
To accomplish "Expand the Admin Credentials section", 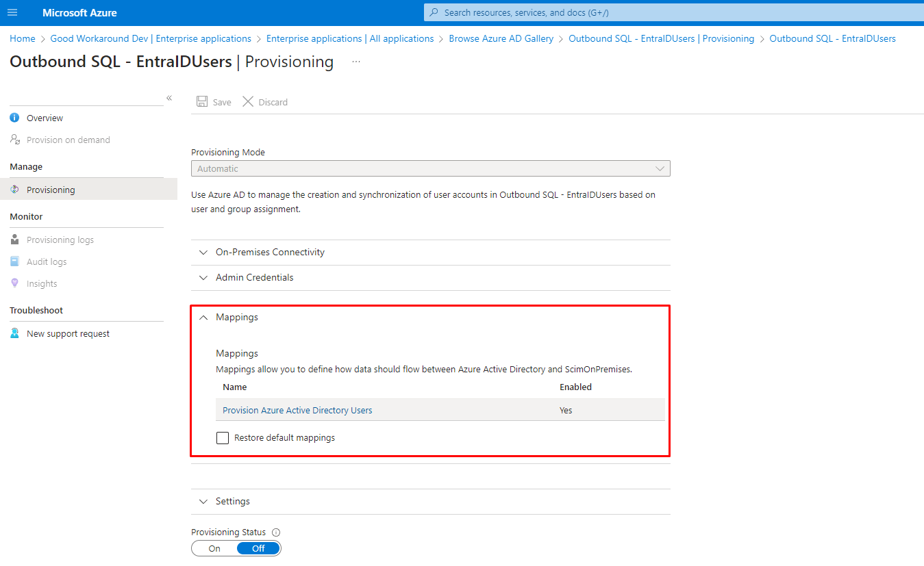I will click(x=254, y=278).
